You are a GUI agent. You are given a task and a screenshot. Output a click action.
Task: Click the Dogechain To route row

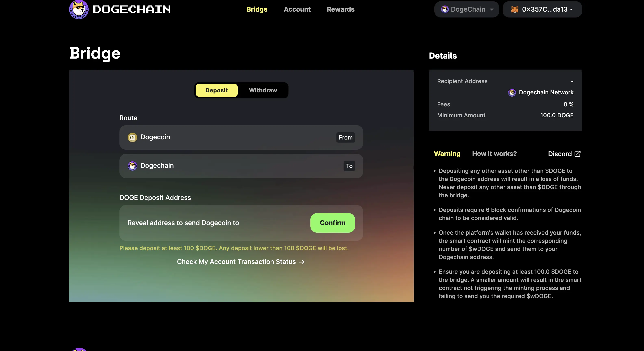(x=241, y=166)
